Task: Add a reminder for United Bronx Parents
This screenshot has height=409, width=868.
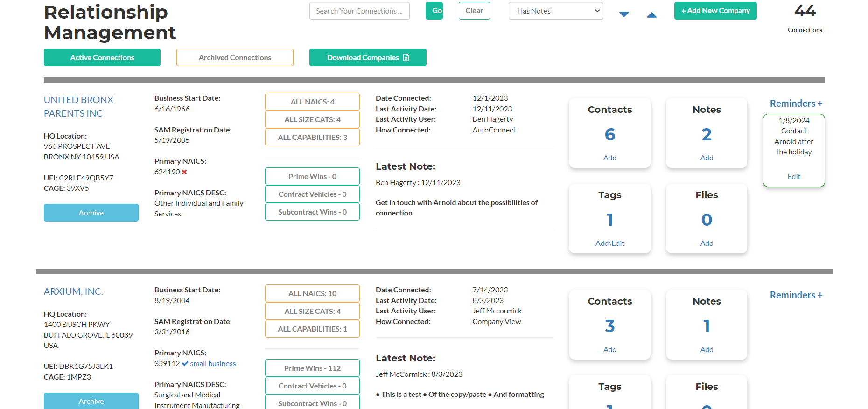Action: 796,104
